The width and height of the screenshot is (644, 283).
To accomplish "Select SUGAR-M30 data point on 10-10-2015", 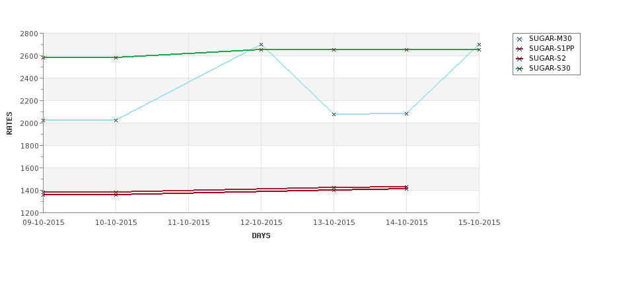I will click(116, 120).
